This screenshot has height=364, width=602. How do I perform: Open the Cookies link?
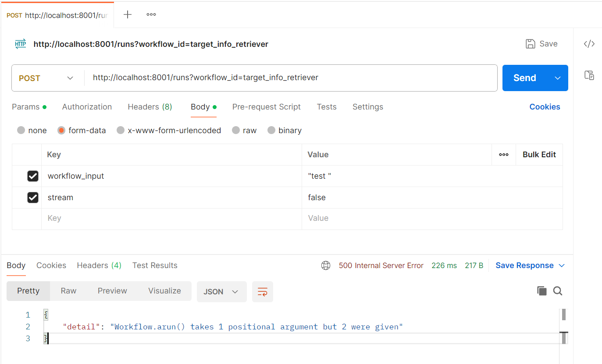coord(545,107)
